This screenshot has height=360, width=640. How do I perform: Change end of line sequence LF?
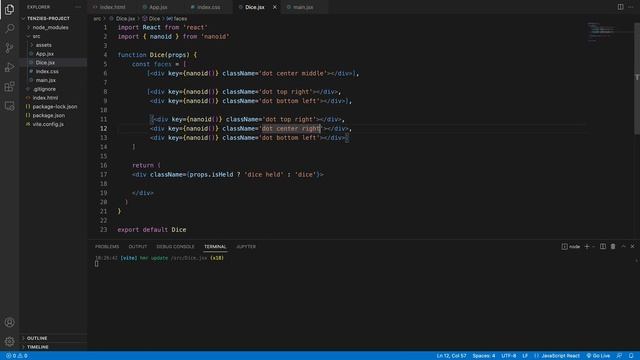pyautogui.click(x=525, y=356)
